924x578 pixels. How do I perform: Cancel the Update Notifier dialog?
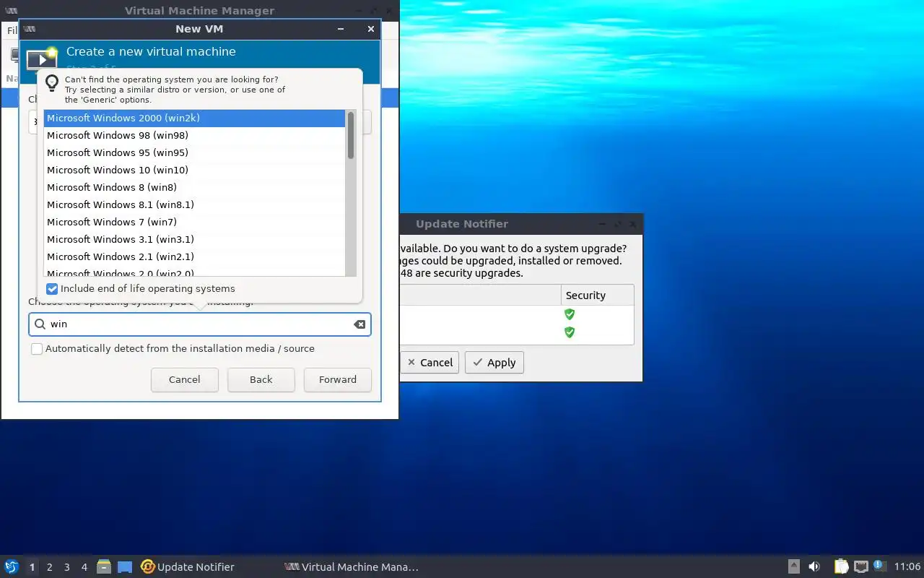point(430,363)
